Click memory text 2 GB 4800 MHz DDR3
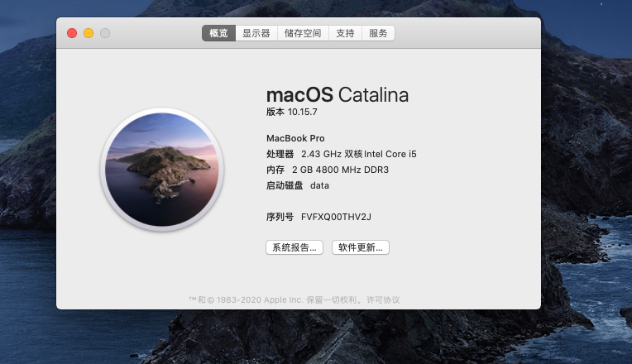The height and width of the screenshot is (364, 632). [x=340, y=170]
